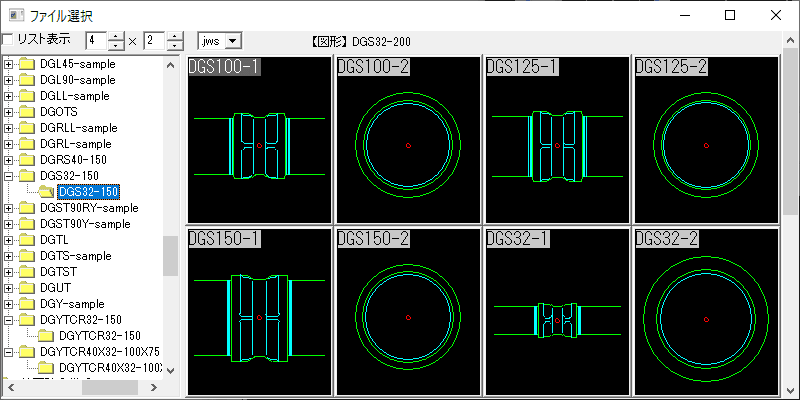Viewport: 800px width, 400px height.
Task: Open the DGS125-1 drawing thumbnail
Action: click(x=556, y=140)
